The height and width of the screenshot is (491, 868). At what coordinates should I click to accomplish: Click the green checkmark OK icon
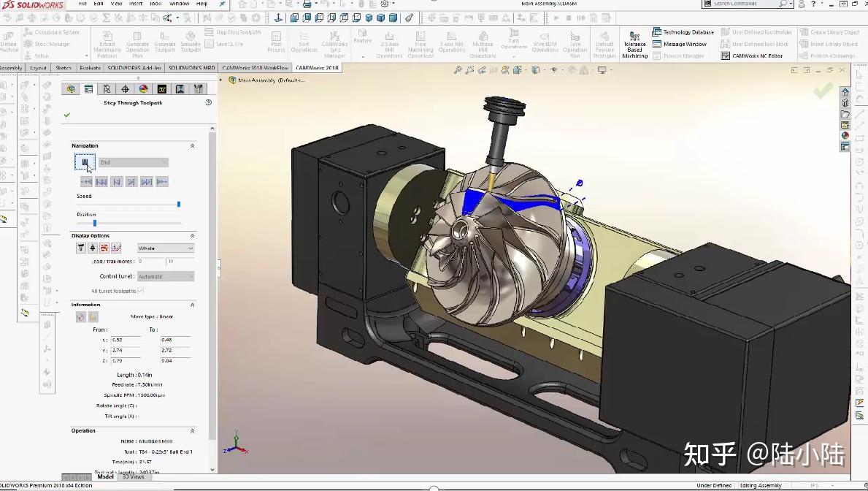coord(67,115)
